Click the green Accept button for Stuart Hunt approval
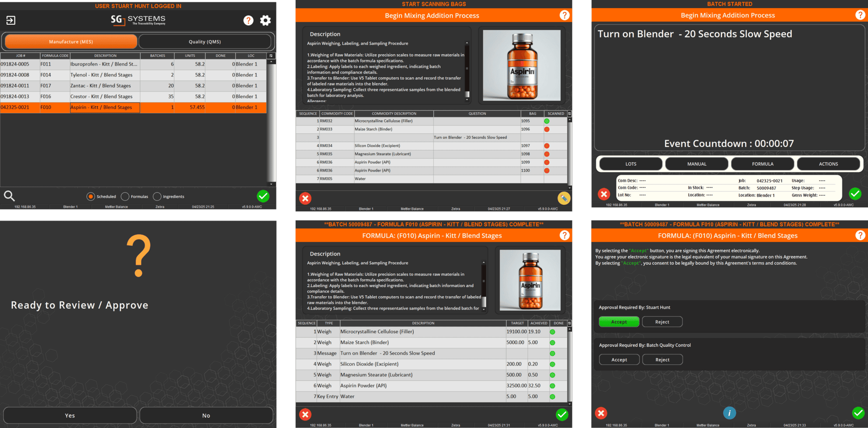 [x=619, y=322]
